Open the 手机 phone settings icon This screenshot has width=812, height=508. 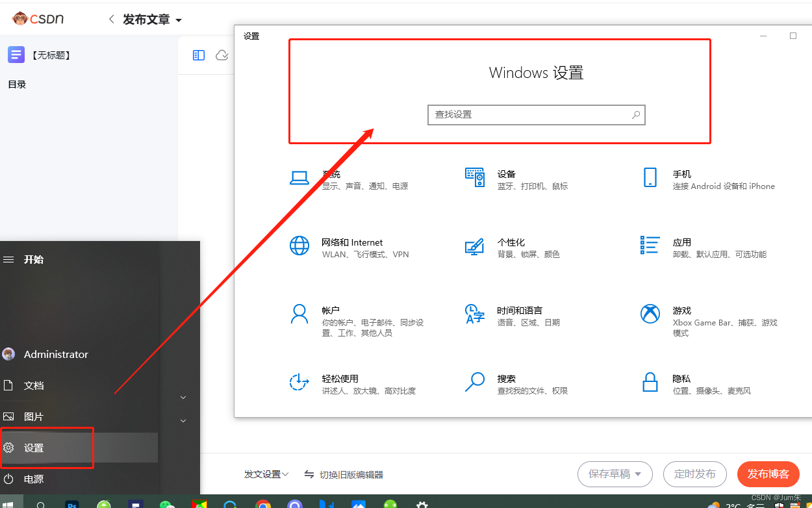point(650,177)
